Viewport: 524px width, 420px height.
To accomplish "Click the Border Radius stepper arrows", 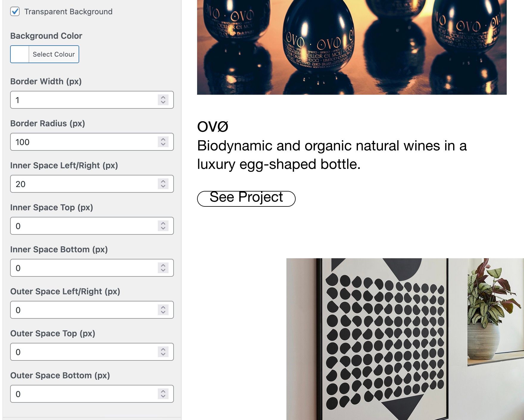I will pos(163,142).
